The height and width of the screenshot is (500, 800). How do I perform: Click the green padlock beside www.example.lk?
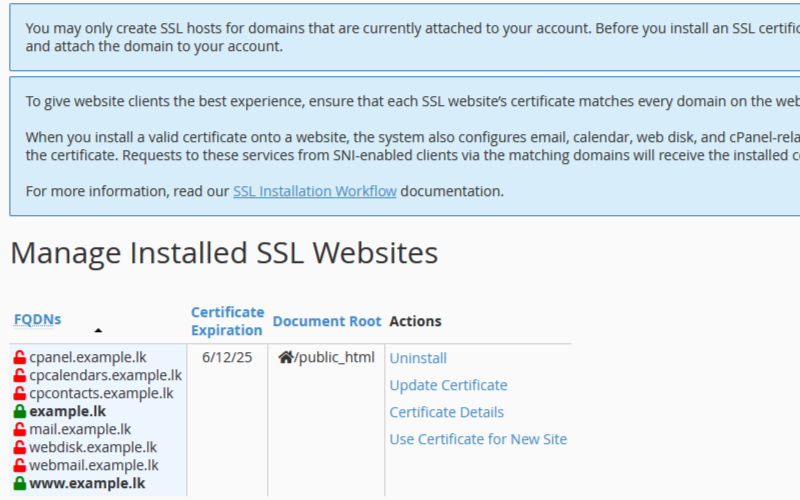tap(19, 483)
